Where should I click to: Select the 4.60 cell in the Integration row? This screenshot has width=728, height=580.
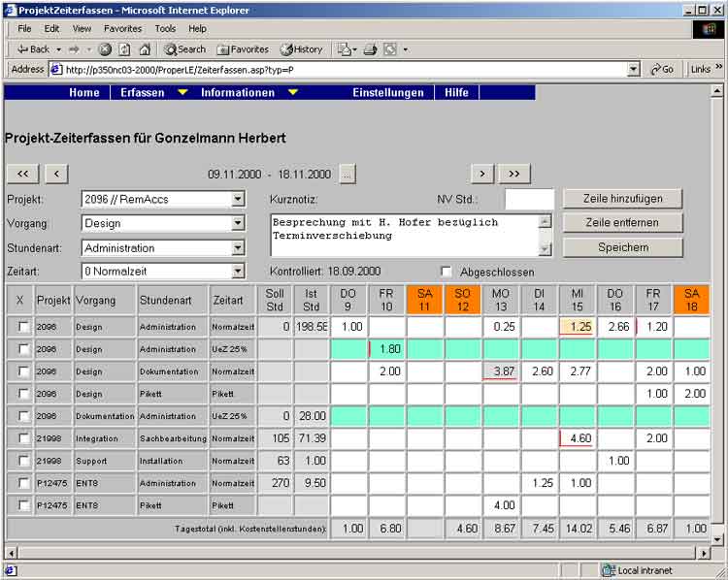pyautogui.click(x=578, y=438)
